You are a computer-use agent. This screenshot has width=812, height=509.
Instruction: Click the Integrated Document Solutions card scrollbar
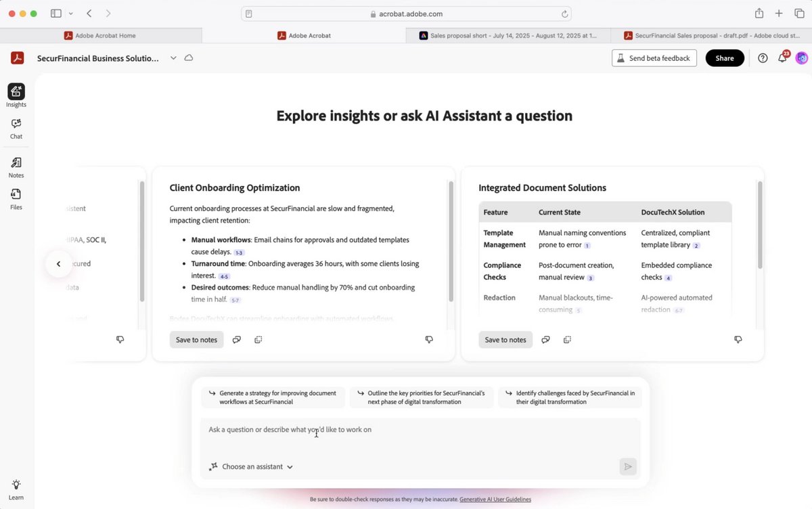click(x=760, y=225)
